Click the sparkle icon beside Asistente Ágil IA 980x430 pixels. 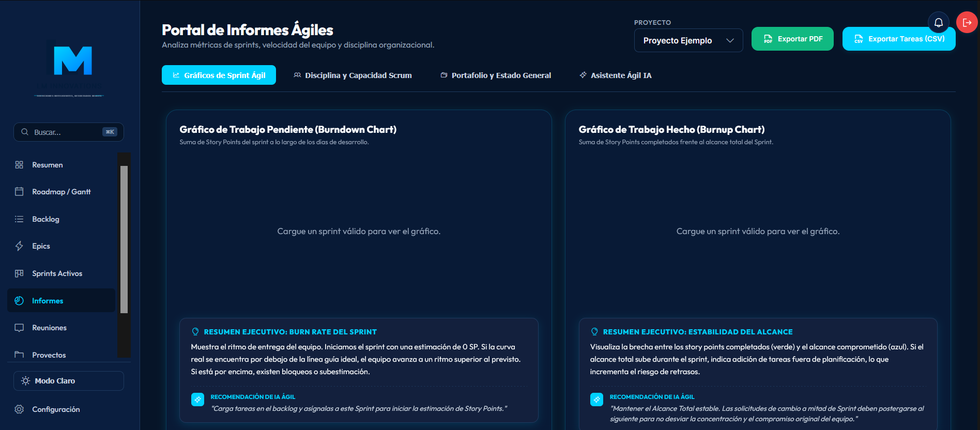click(583, 75)
